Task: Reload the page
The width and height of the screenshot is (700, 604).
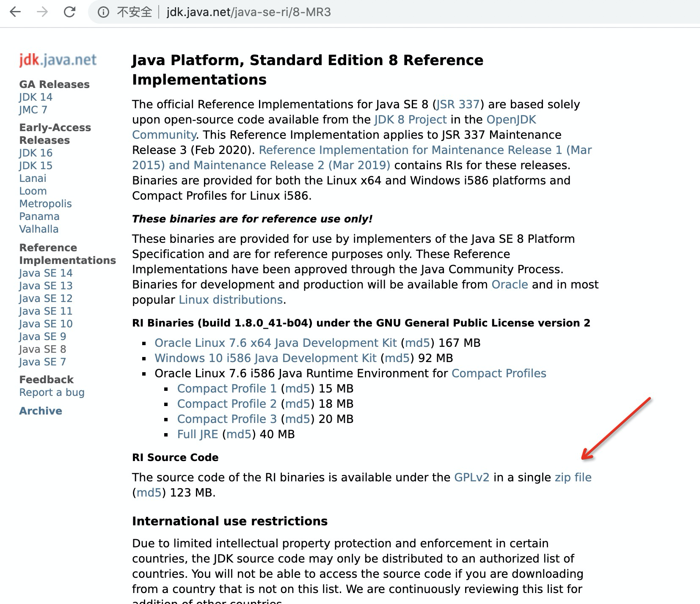Action: (x=69, y=12)
